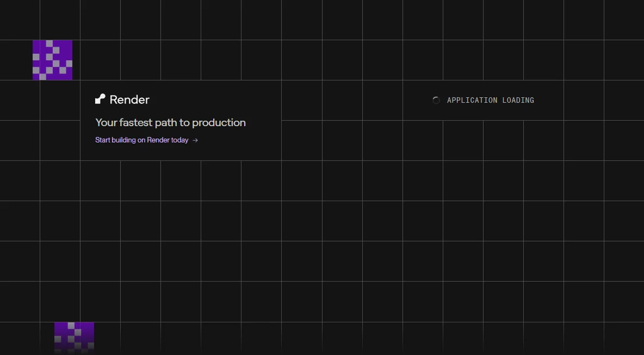
Task: Select the purple pixelated square at bottom edge
Action: pos(75,338)
